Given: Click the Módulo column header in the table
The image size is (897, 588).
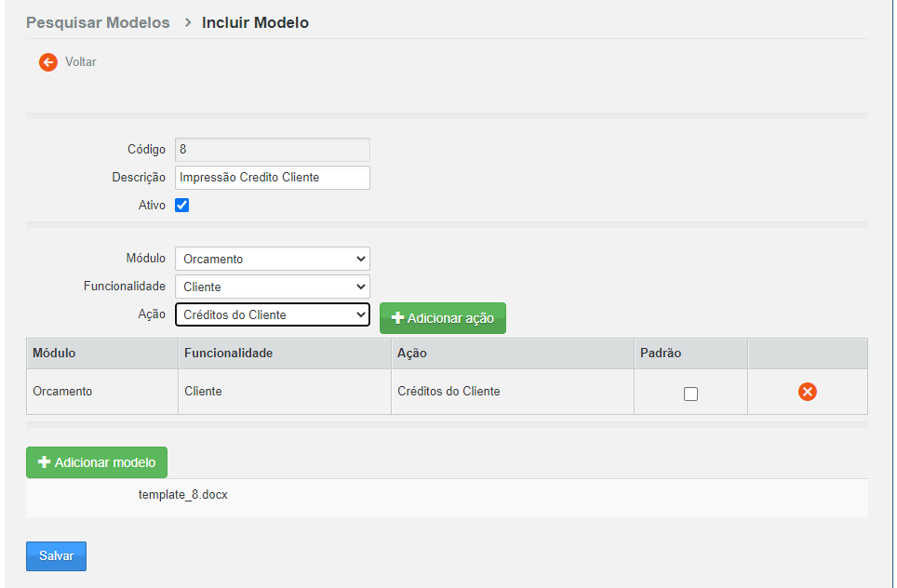Looking at the screenshot, I should (54, 354).
